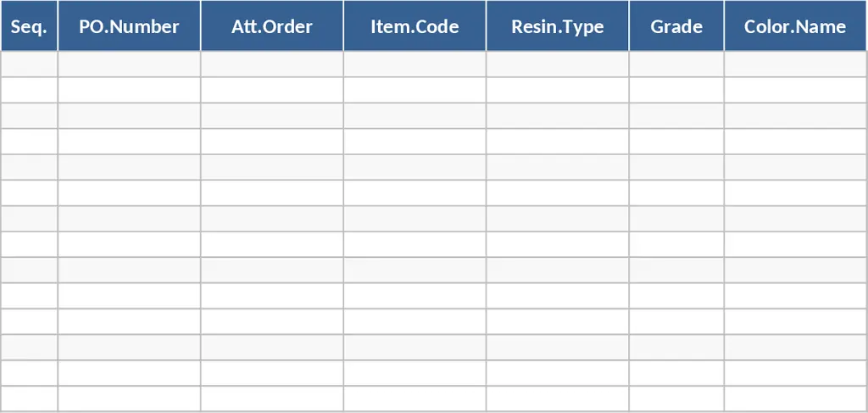Viewport: 868px width, 413px height.
Task: Select the Grade column header
Action: pos(676,26)
